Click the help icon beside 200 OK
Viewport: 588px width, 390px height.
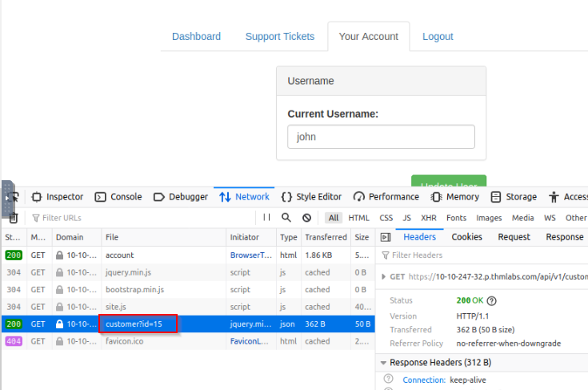pyautogui.click(x=492, y=300)
